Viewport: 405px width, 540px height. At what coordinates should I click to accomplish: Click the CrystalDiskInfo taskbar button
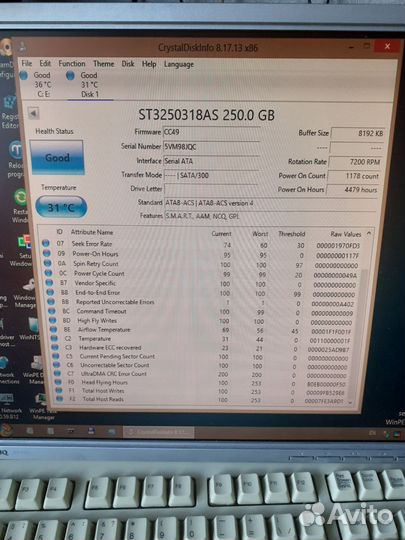pyautogui.click(x=158, y=432)
